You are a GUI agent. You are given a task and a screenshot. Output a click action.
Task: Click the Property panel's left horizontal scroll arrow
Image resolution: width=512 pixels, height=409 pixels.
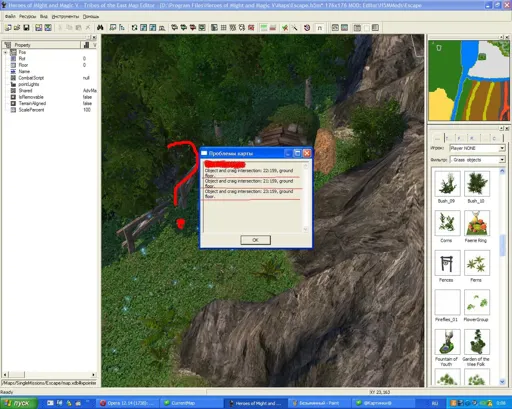(x=5, y=375)
